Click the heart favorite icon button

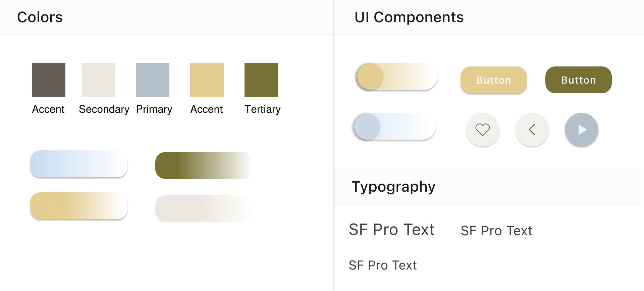[x=483, y=130]
